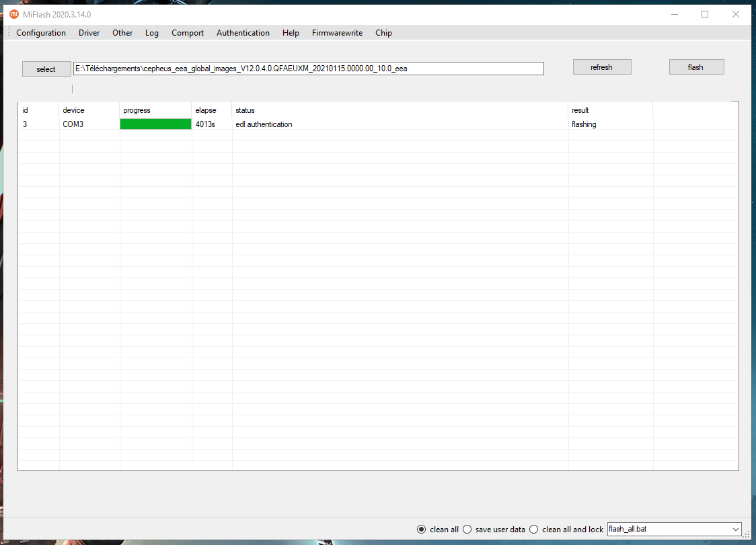Open the Authentication menu
The height and width of the screenshot is (545, 756).
pos(243,33)
